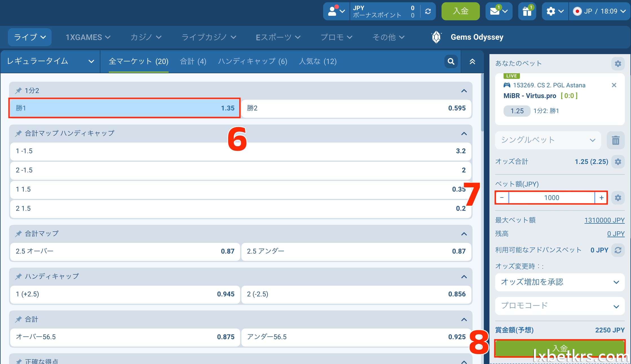Decrease bet amount with minus button

pos(502,198)
